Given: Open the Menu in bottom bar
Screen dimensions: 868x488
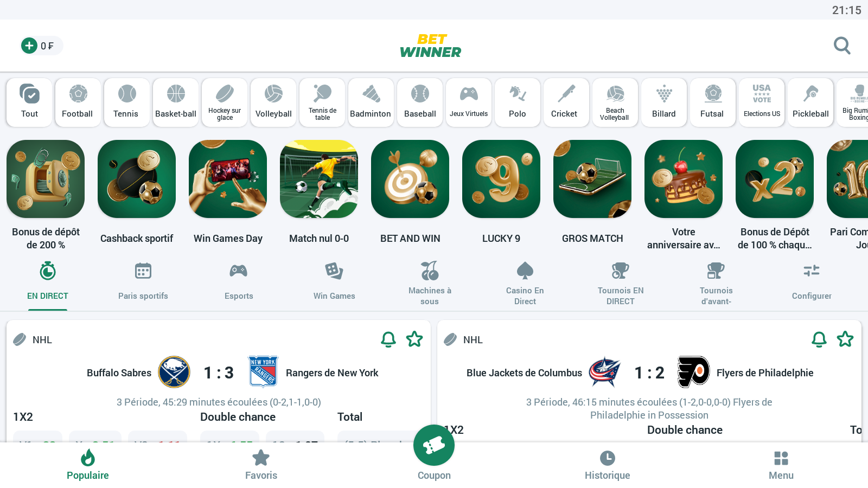Looking at the screenshot, I should [x=781, y=466].
